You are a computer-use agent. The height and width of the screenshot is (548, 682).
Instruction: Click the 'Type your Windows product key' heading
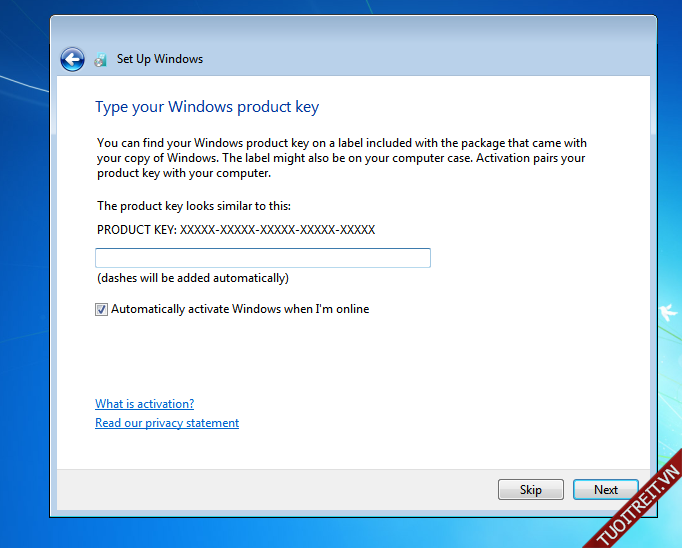pos(207,107)
